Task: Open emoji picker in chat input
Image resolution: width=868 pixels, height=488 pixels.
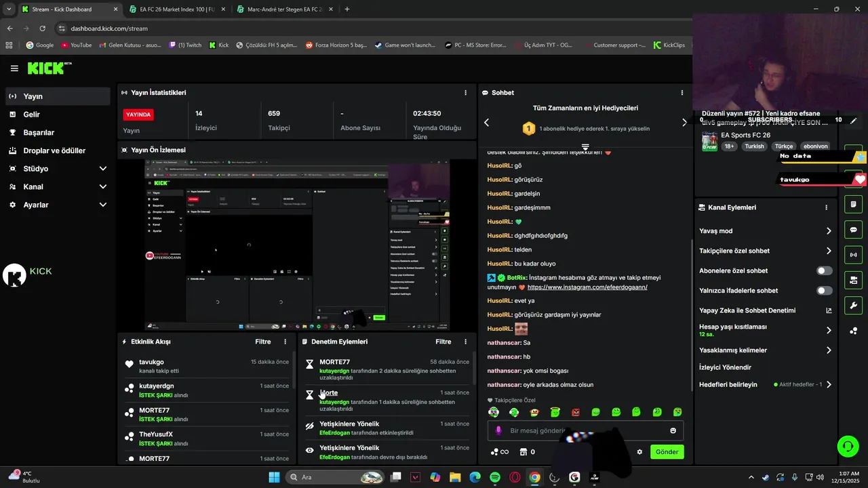Action: (673, 430)
